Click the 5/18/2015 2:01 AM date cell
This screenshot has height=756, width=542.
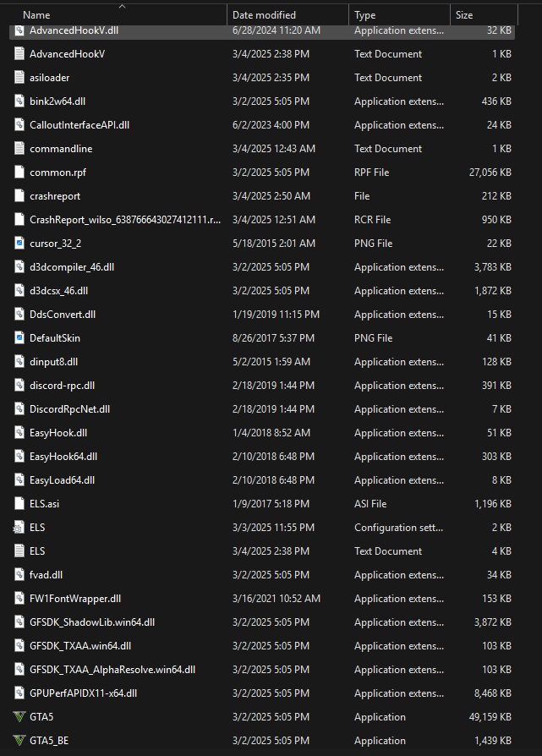[x=274, y=244]
